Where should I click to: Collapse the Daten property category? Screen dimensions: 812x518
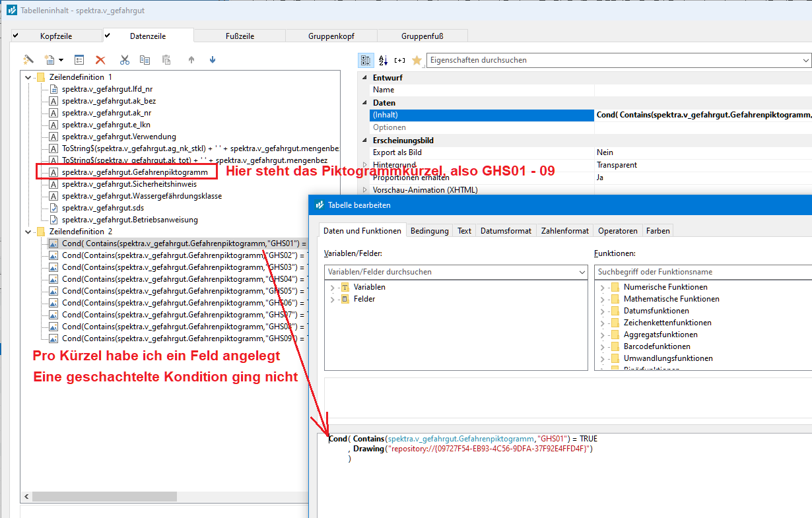pyautogui.click(x=365, y=103)
